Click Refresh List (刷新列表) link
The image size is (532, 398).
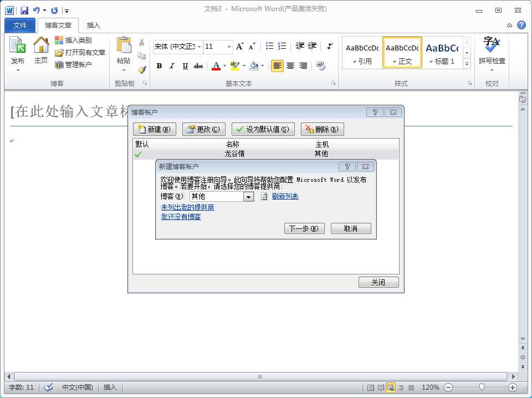click(285, 196)
